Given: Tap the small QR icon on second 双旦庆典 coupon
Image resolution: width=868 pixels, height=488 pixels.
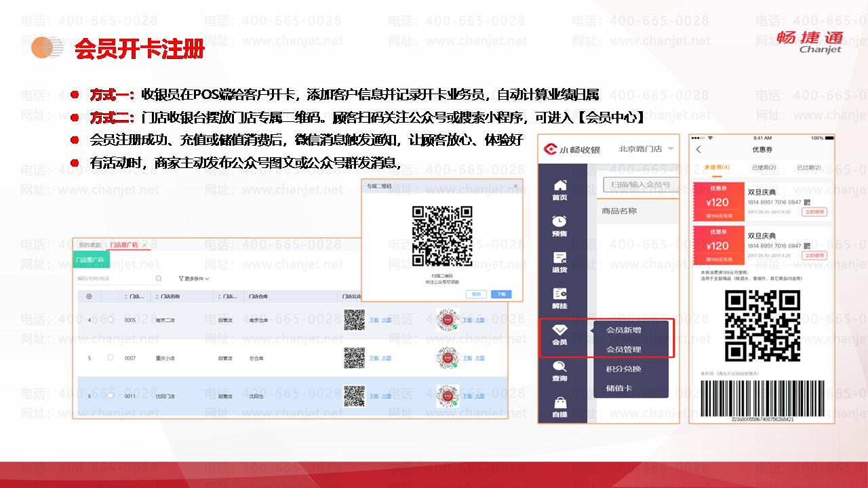Looking at the screenshot, I should click(x=807, y=245).
